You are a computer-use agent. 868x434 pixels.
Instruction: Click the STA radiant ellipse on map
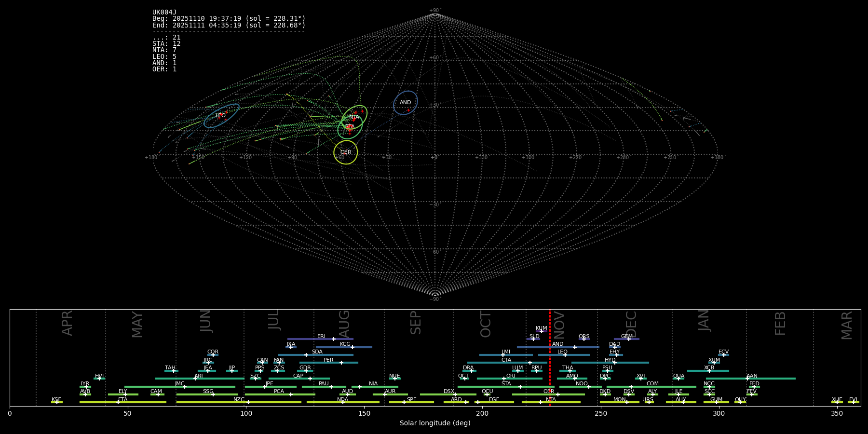pyautogui.click(x=350, y=127)
